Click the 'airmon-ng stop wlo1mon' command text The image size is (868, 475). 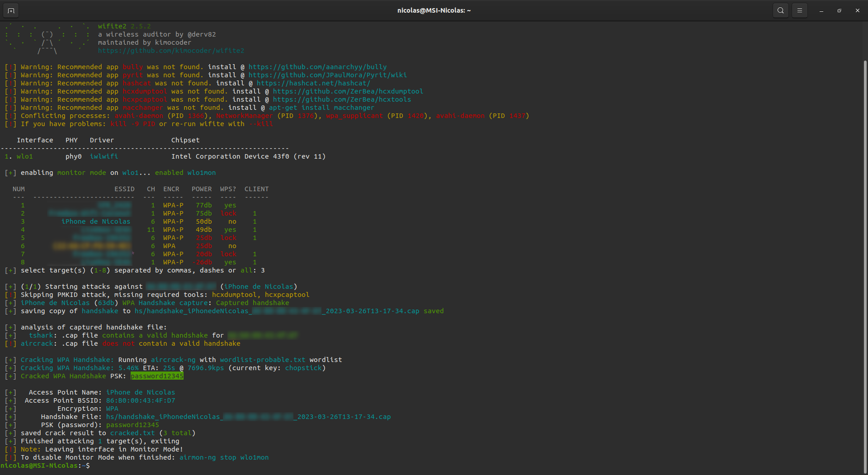(x=224, y=457)
